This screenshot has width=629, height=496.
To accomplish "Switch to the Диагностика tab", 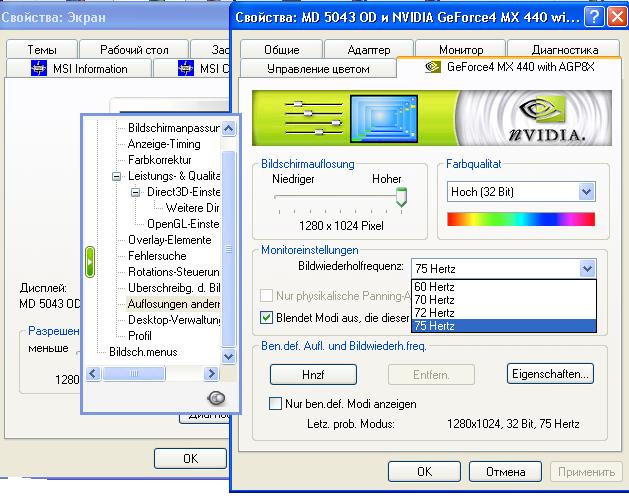I will 564,50.
